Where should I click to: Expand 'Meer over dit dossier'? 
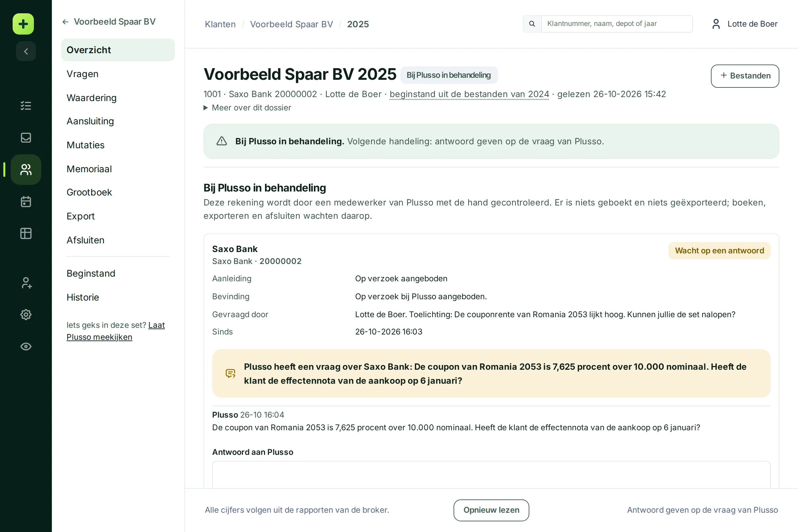click(x=247, y=108)
